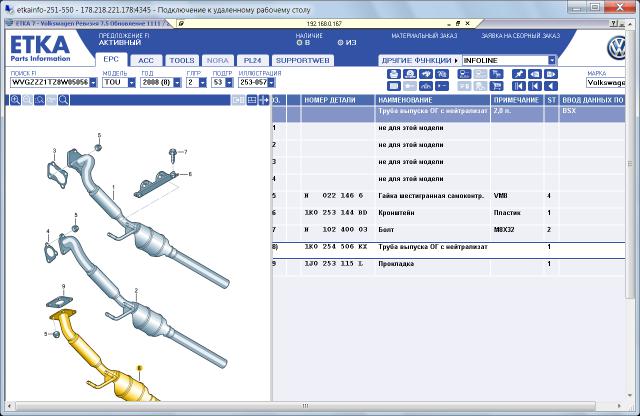Click the pushpin icon in the toolbar
Image resolution: width=640 pixels, height=416 pixels.
519,74
